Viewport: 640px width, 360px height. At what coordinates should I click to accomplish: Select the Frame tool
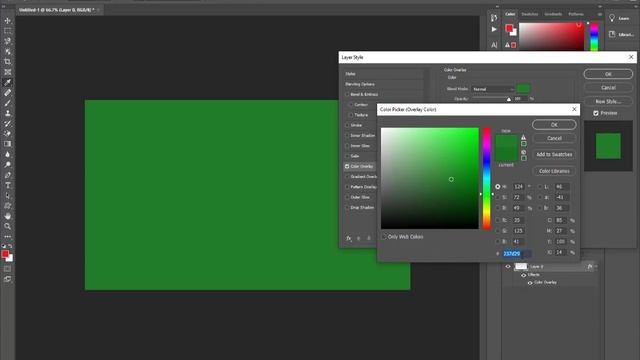pos(7,72)
